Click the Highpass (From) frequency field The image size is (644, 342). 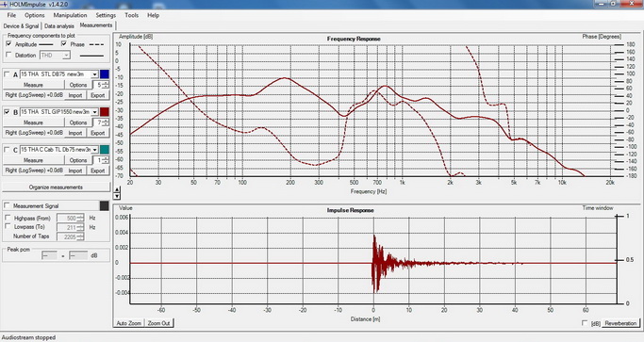point(67,218)
